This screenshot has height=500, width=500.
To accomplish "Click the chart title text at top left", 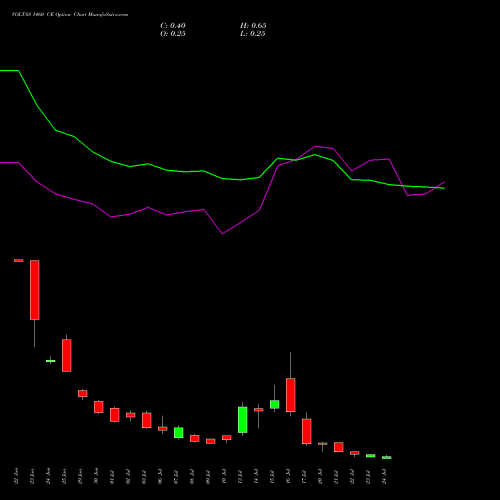I will coord(70,15).
